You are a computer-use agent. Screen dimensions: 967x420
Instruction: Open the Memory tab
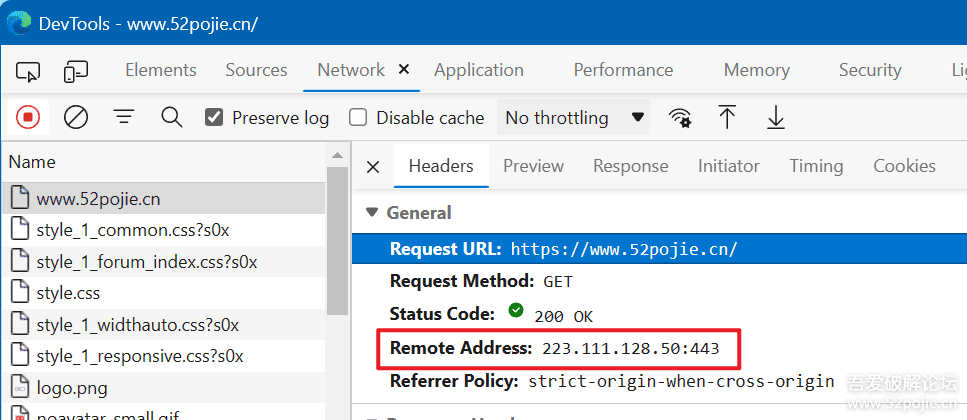click(756, 70)
